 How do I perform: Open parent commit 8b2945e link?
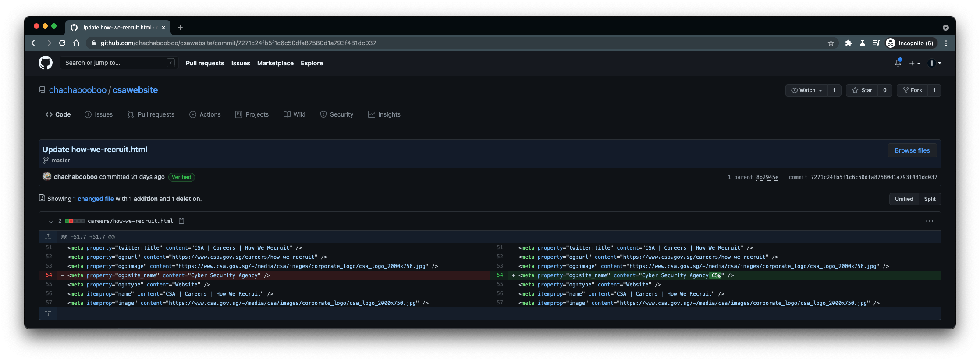pyautogui.click(x=767, y=177)
